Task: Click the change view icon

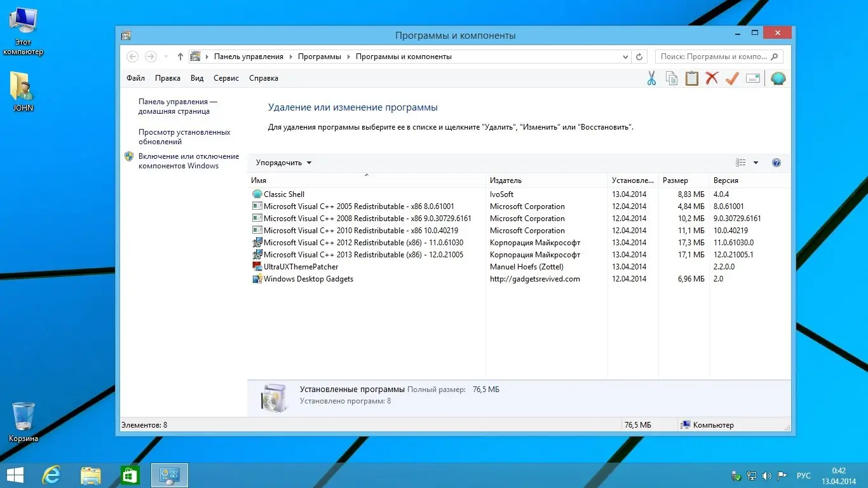Action: [741, 163]
